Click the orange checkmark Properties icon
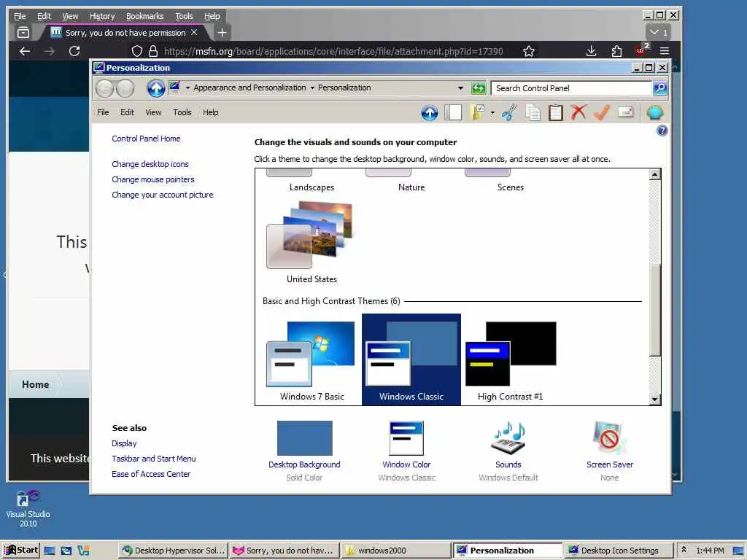 point(602,113)
